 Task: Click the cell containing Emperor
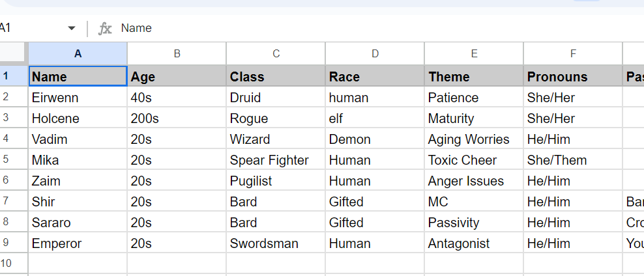78,243
